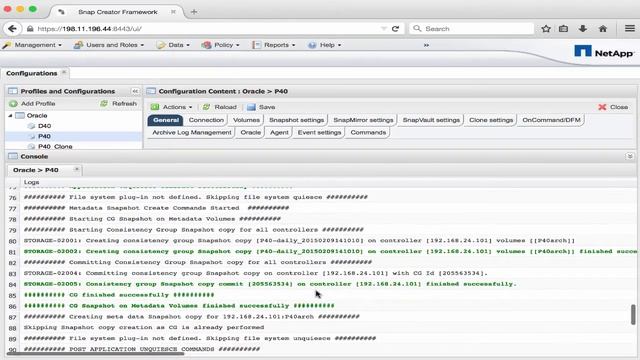The image size is (640, 360).
Task: Click the console horizontal scrollbar thumb
Action: tap(95, 353)
